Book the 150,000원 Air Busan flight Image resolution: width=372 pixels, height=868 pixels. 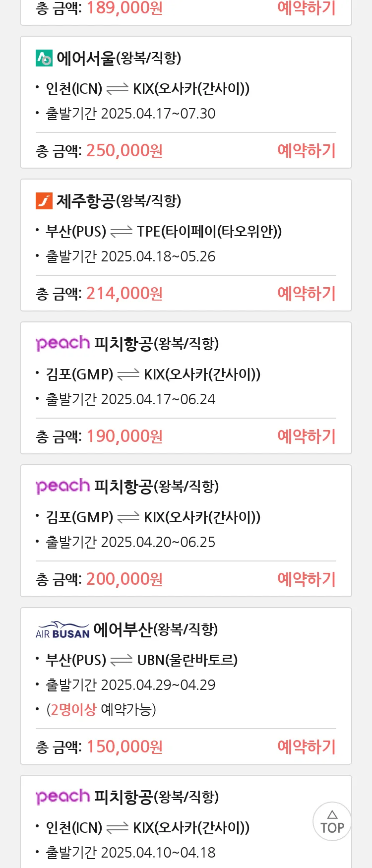307,746
